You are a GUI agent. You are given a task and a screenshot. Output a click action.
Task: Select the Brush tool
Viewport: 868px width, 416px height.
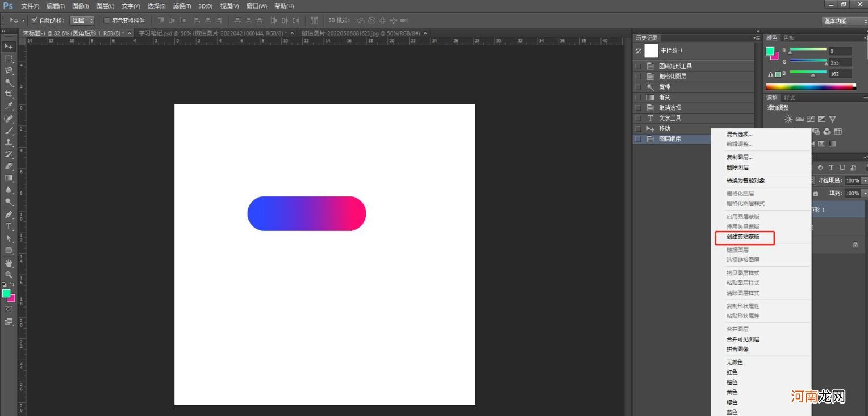[x=9, y=131]
